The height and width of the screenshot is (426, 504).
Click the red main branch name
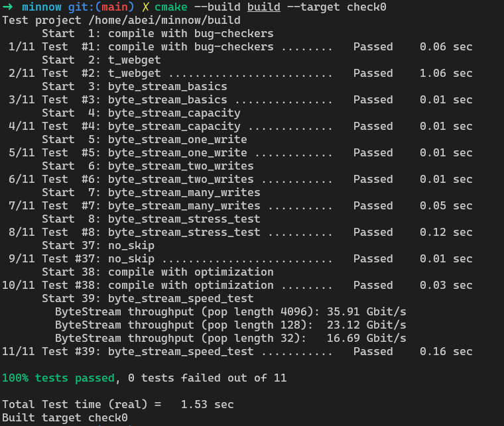click(115, 7)
